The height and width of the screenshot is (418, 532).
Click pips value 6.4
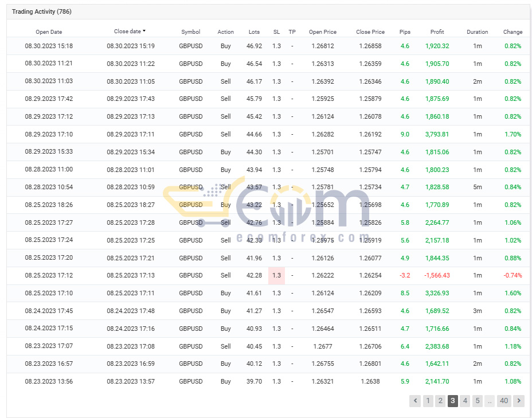coord(405,346)
